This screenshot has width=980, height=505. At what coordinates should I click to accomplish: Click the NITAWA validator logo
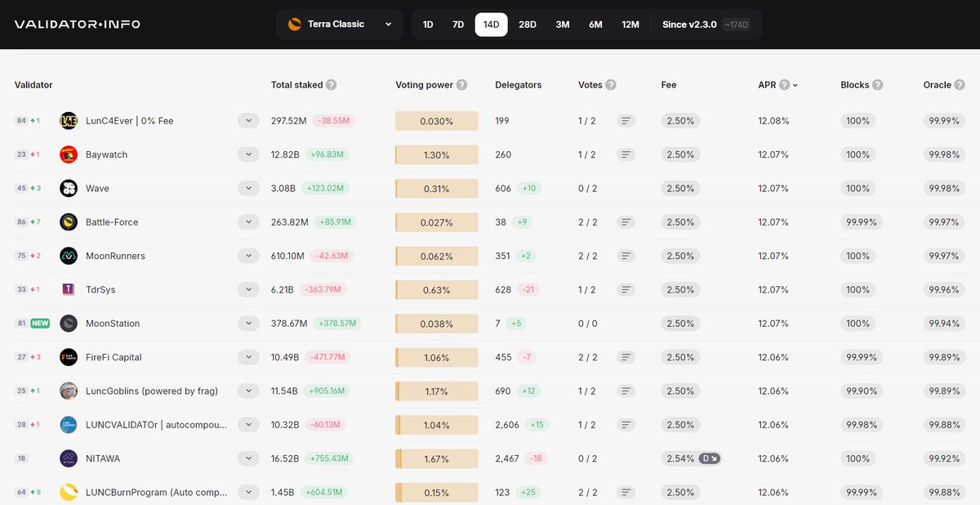[69, 458]
